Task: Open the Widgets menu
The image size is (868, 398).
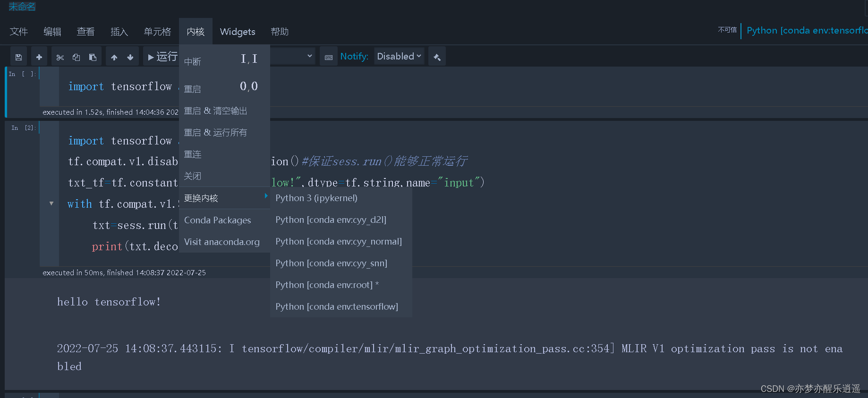Action: [x=238, y=32]
